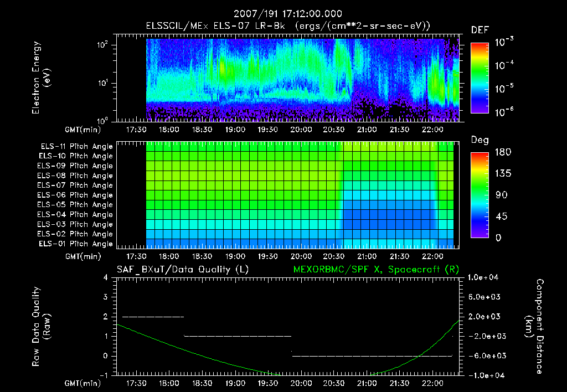The image size is (567, 392).
Task: Select the ELS-08 Pitch Angle row label
Action: [75, 176]
